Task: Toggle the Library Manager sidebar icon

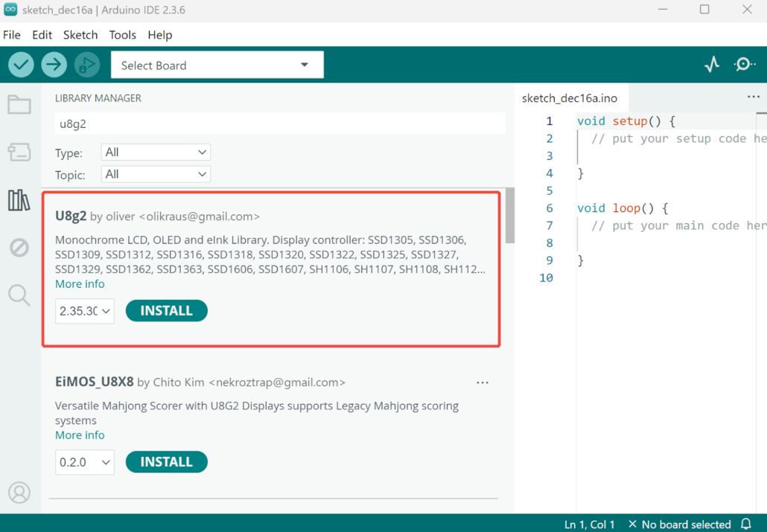Action: point(19,200)
